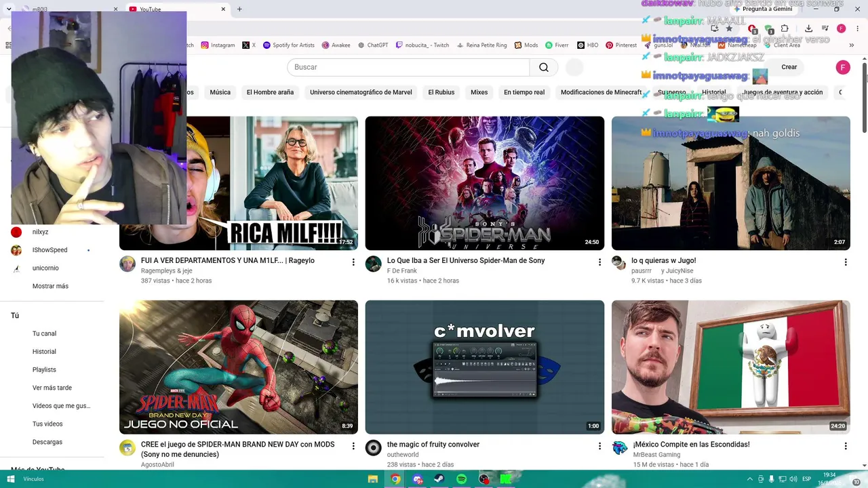Image resolution: width=868 pixels, height=488 pixels.
Task: Open the X bookmark
Action: [249, 45]
